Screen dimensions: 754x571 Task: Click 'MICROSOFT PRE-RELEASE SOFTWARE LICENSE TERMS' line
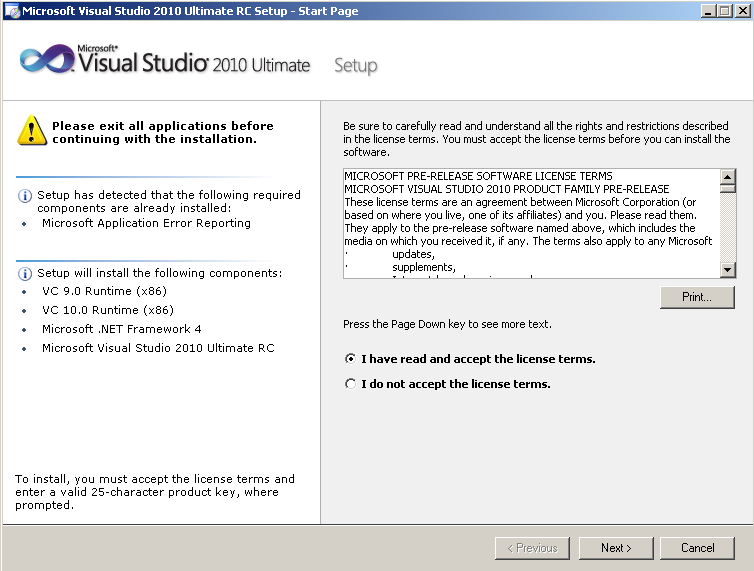(478, 176)
